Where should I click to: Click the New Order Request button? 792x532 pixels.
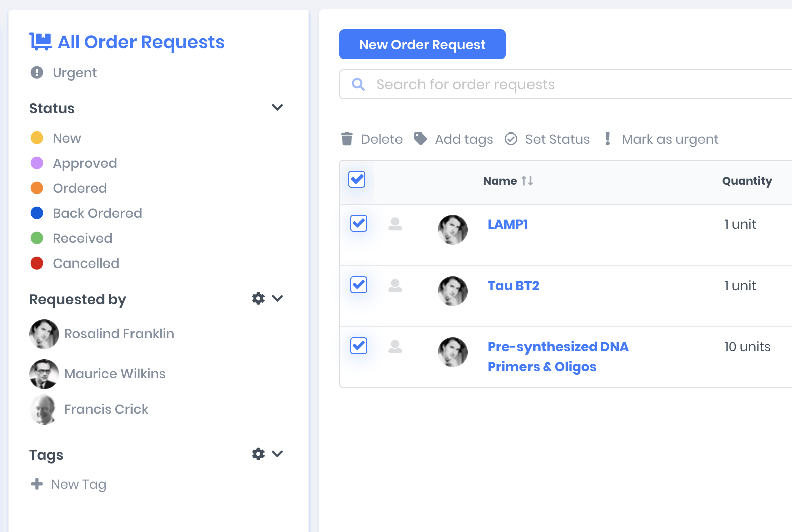pyautogui.click(x=422, y=44)
